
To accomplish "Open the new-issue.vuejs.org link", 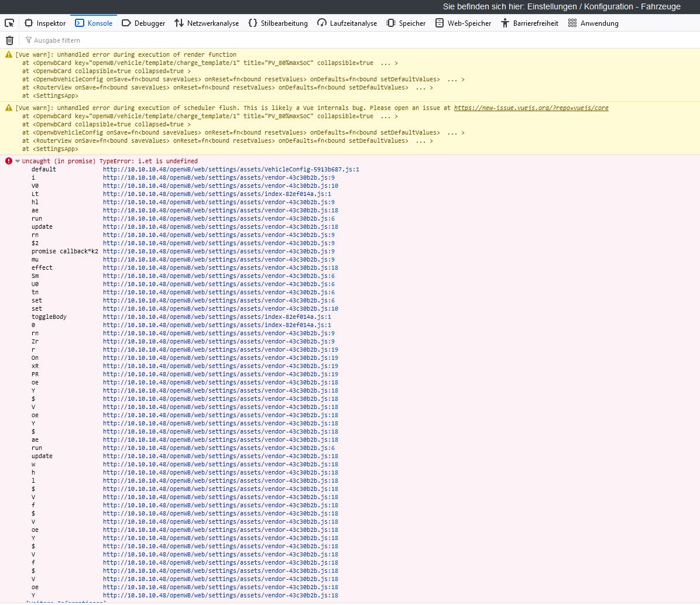I will click(531, 108).
